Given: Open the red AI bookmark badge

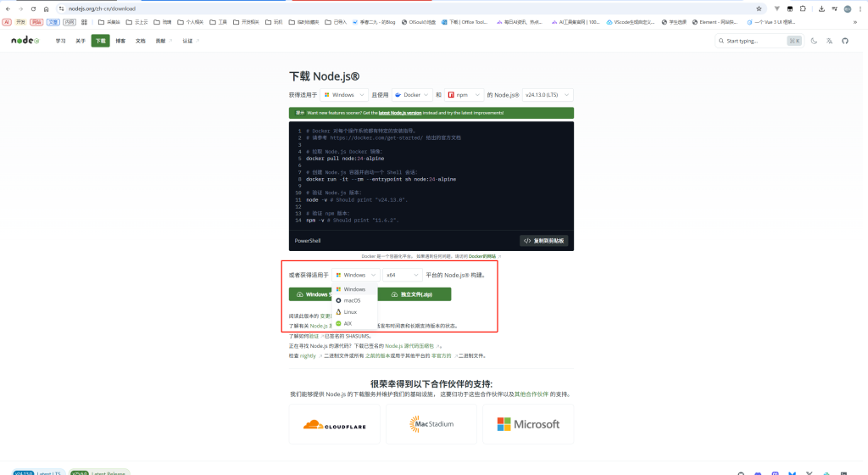Looking at the screenshot, I should [x=7, y=22].
